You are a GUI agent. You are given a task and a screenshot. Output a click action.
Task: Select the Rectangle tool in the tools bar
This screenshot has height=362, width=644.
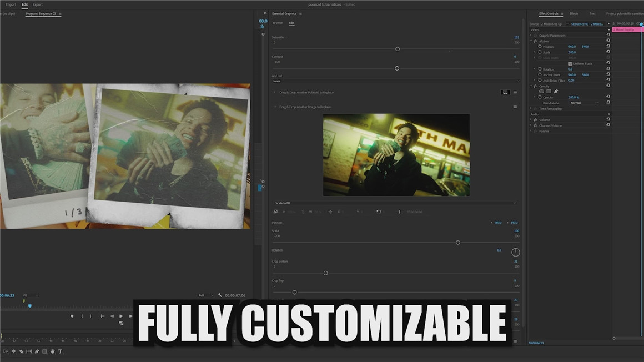point(45,351)
